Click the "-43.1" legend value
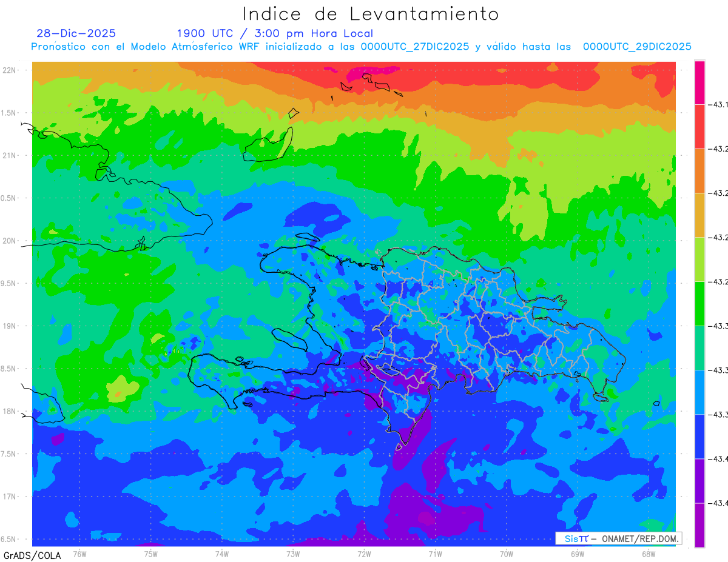 (x=719, y=105)
